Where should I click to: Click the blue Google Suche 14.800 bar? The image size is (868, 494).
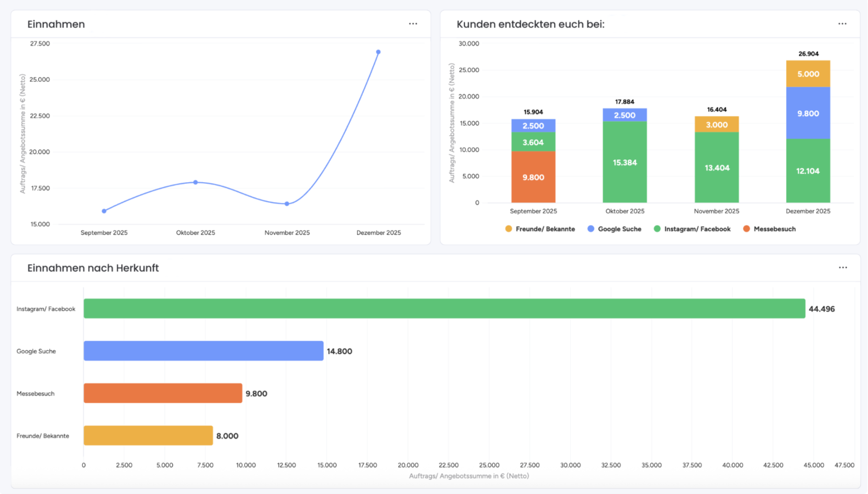pos(203,351)
